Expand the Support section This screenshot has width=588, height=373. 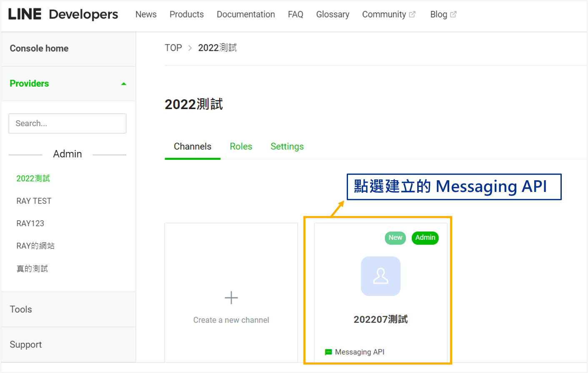pyautogui.click(x=25, y=344)
